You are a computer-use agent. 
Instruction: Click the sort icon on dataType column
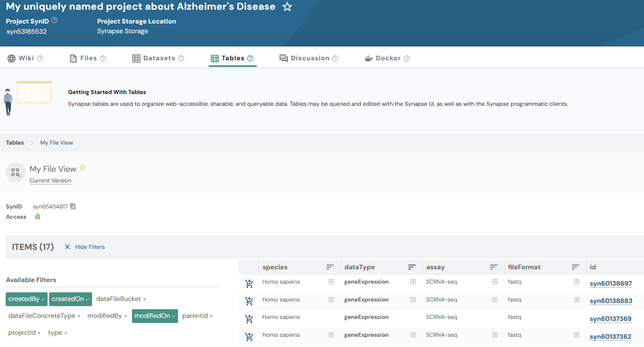[x=412, y=267]
